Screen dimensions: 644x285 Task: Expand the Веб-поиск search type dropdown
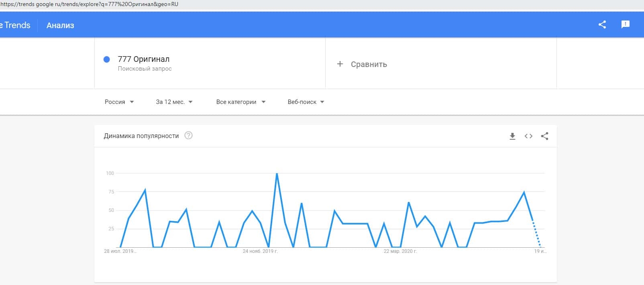point(306,102)
